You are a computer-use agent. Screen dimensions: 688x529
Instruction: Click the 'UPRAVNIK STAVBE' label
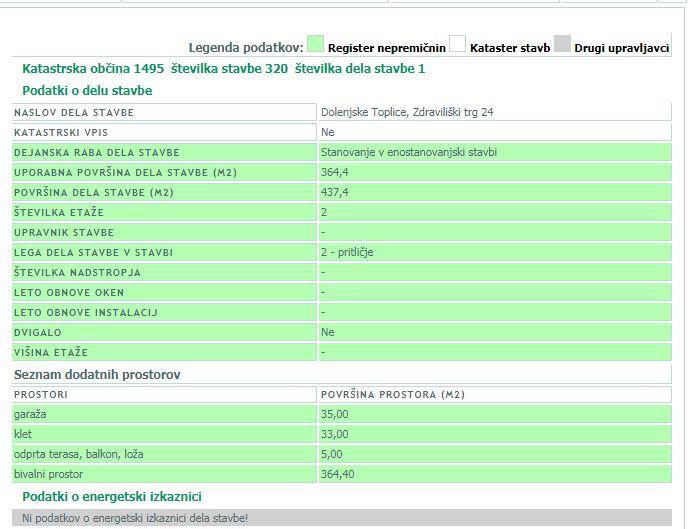[64, 232]
